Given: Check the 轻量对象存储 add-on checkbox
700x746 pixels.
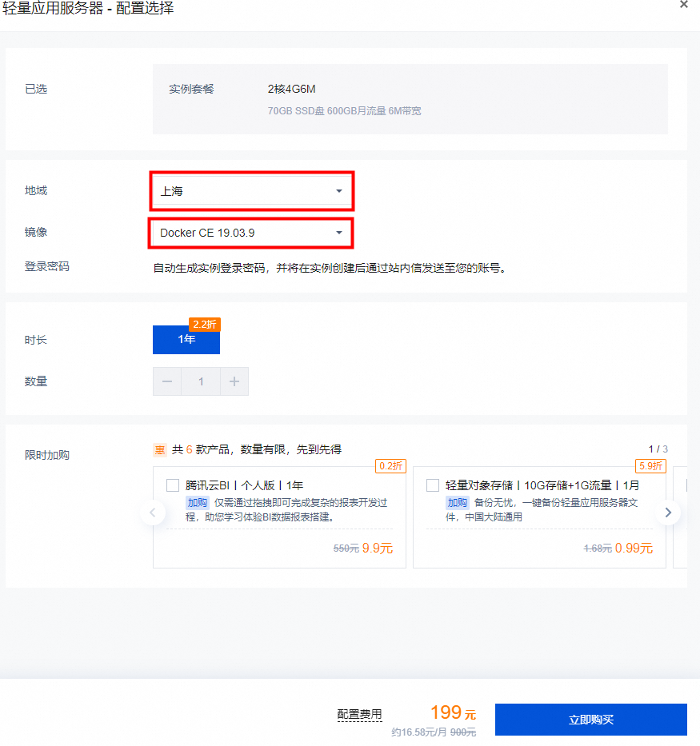Looking at the screenshot, I should tap(433, 485).
